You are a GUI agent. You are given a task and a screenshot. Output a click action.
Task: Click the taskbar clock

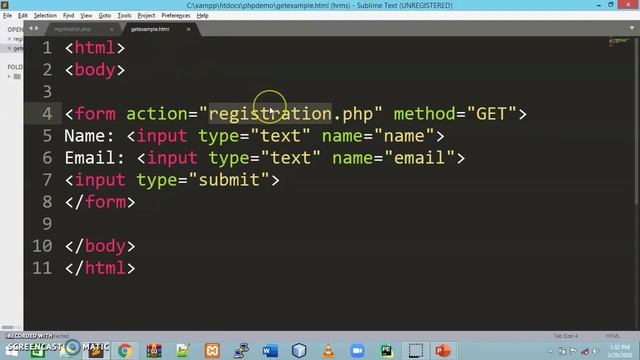[x=620, y=351]
